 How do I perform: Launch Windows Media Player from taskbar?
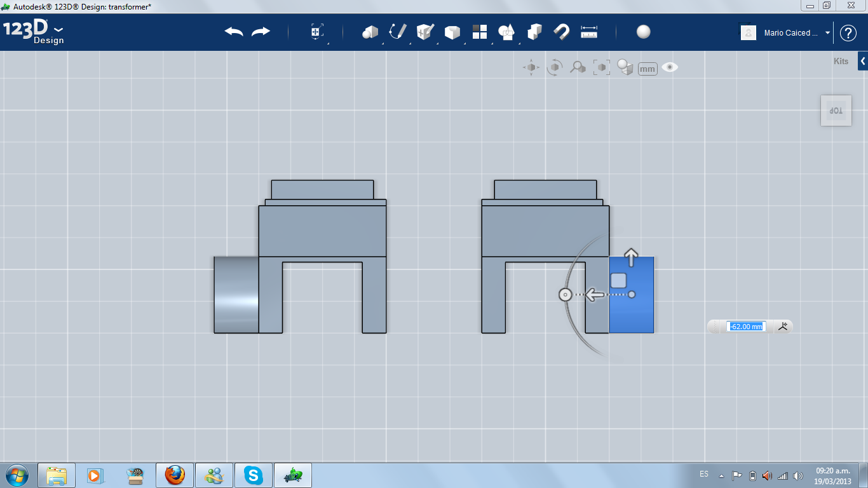pyautogui.click(x=94, y=475)
